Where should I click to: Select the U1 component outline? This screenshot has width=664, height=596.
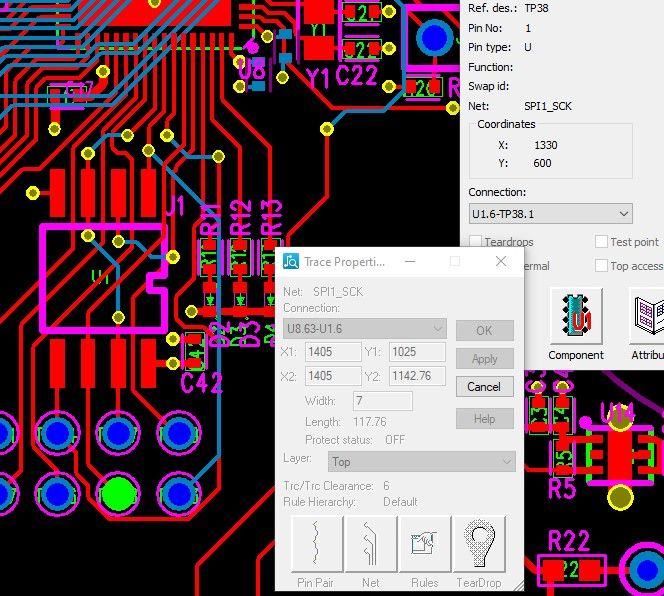(103, 279)
